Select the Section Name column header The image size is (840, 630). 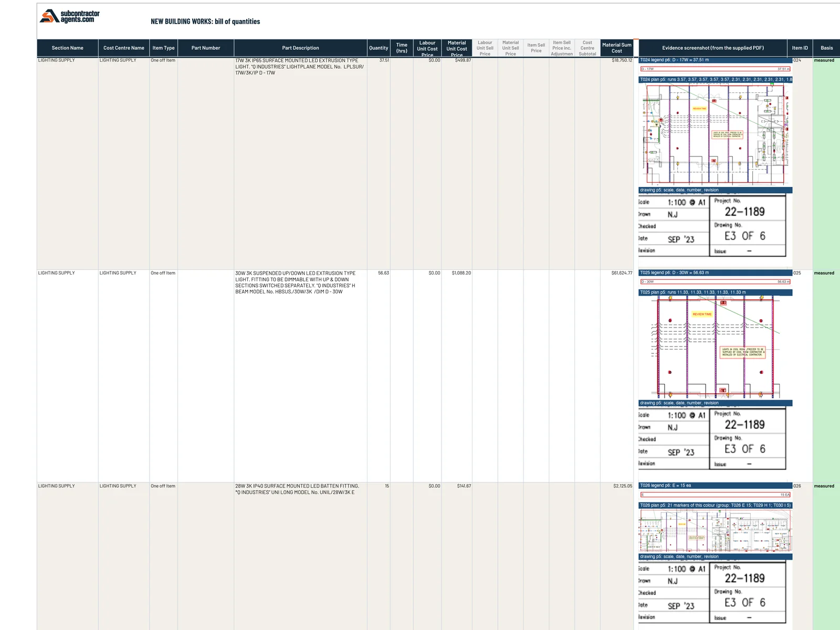[x=67, y=48]
